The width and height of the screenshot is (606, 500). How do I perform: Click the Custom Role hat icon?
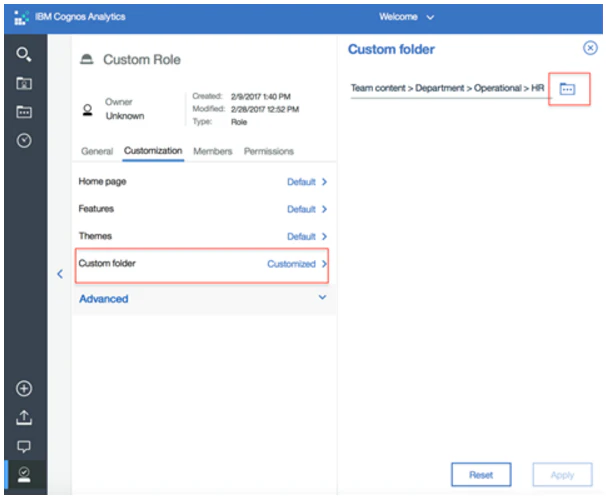tap(87, 60)
